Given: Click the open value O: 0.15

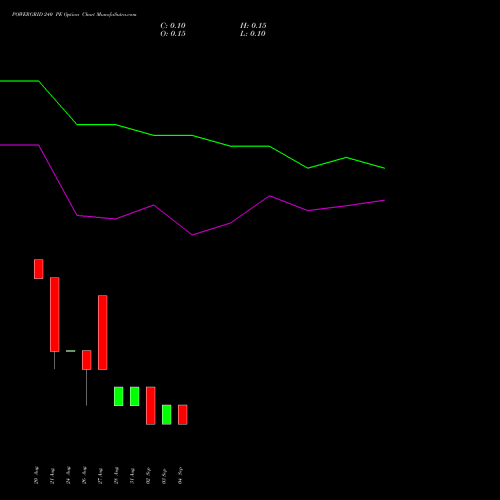Looking at the screenshot, I should (x=173, y=34).
